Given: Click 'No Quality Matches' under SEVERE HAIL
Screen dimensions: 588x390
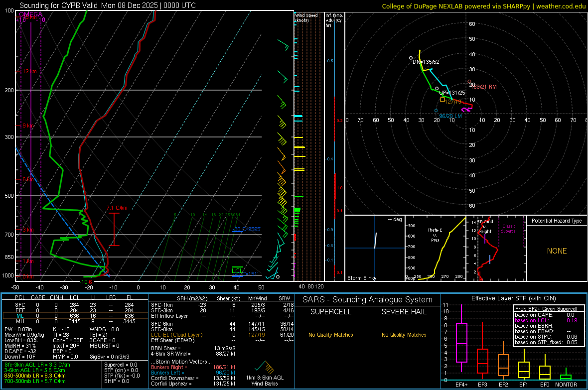Looking at the screenshot, I should point(404,335).
